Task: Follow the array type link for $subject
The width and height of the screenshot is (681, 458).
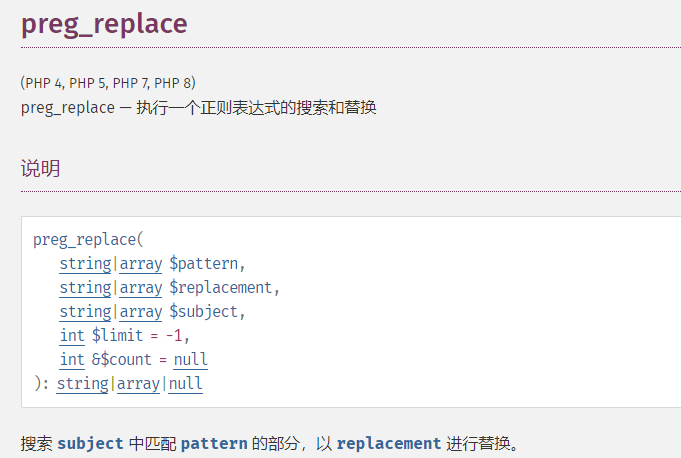Action: click(x=141, y=312)
